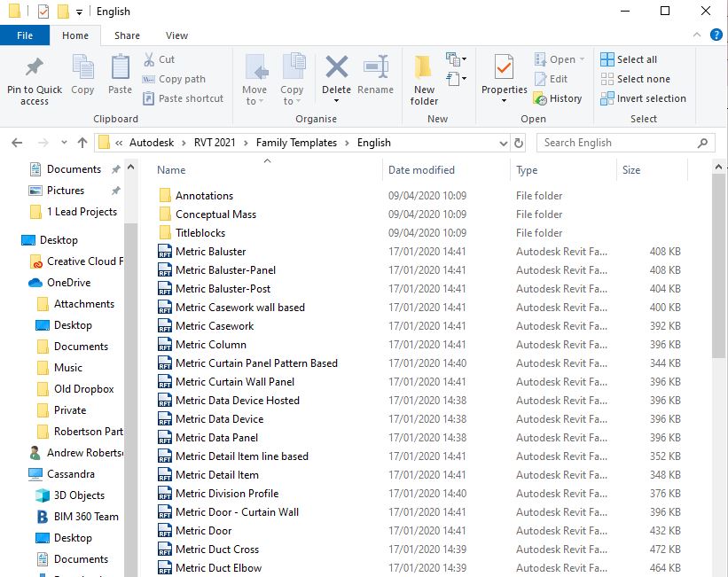Click the refresh icon next to the address bar
This screenshot has width=728, height=577.
519,142
